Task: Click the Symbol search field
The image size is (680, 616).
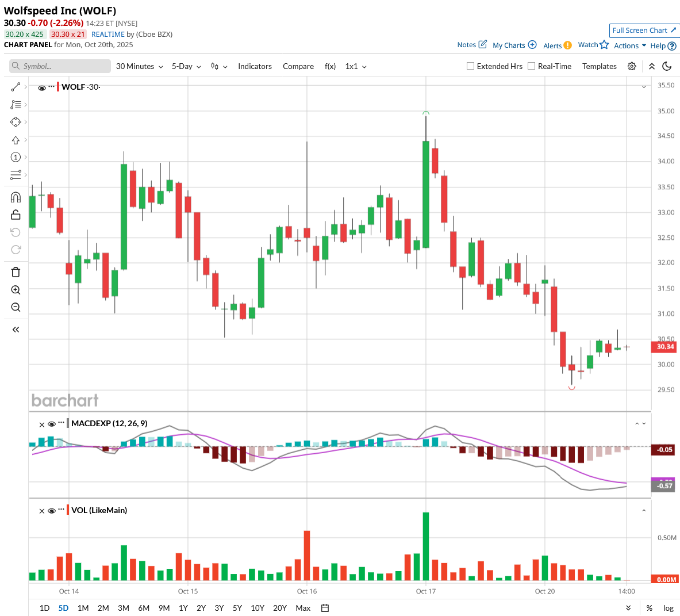Action: pyautogui.click(x=60, y=66)
